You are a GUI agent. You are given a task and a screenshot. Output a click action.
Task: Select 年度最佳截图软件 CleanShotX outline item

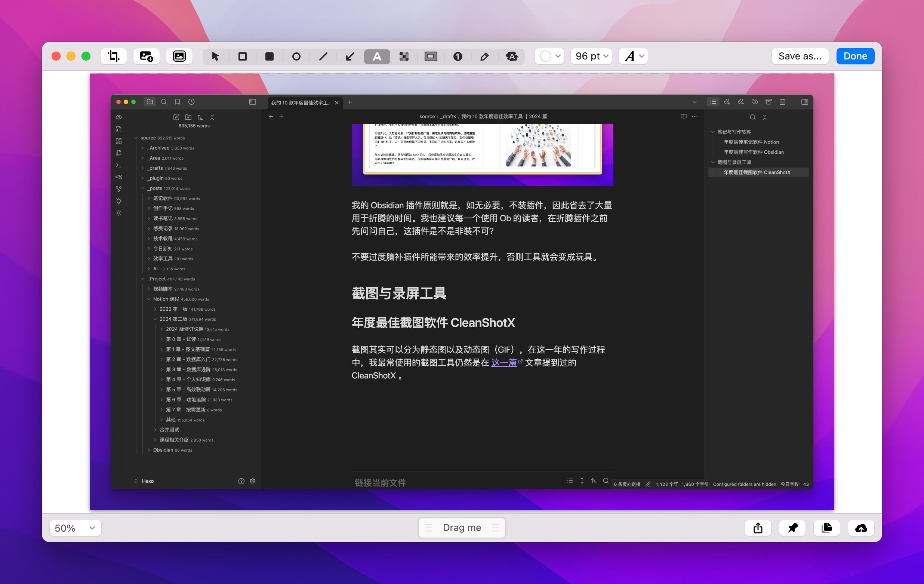758,172
